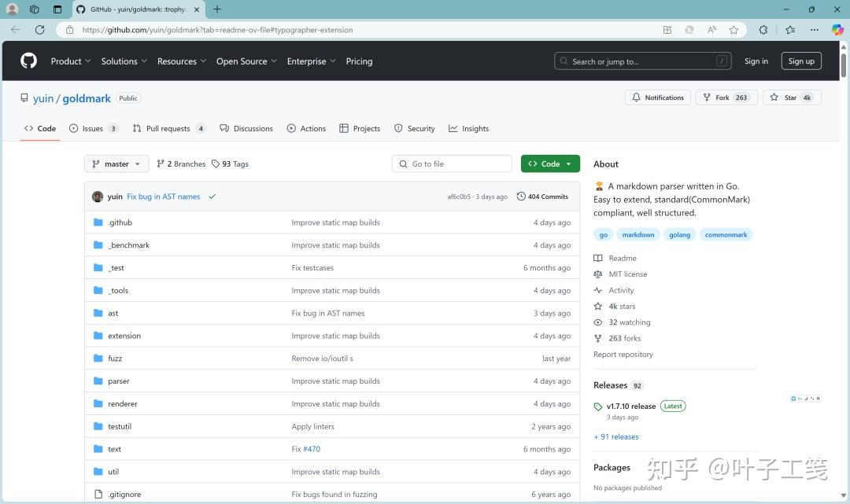The height and width of the screenshot is (504, 850).
Task: Add page to favorites star icon
Action: [x=734, y=30]
